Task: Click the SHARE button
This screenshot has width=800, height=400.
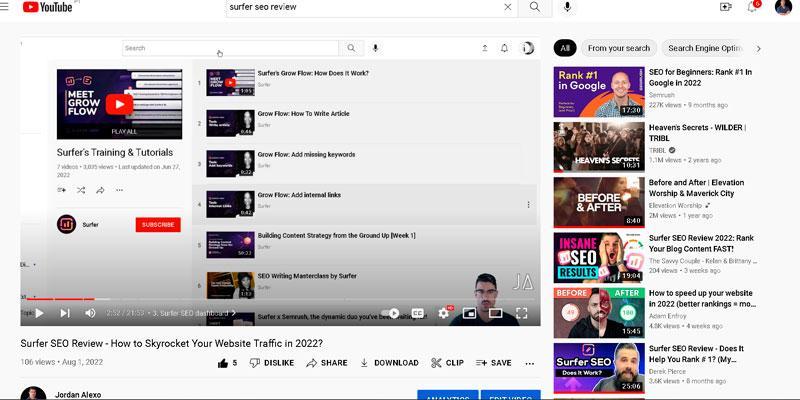Action: [327, 363]
